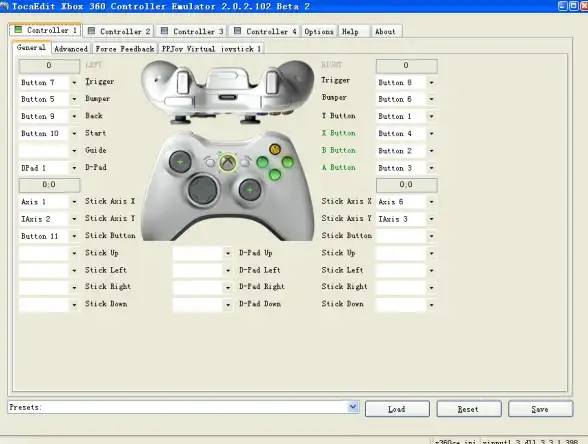Click the green A button on controller image
588x444 pixels.
275,174
